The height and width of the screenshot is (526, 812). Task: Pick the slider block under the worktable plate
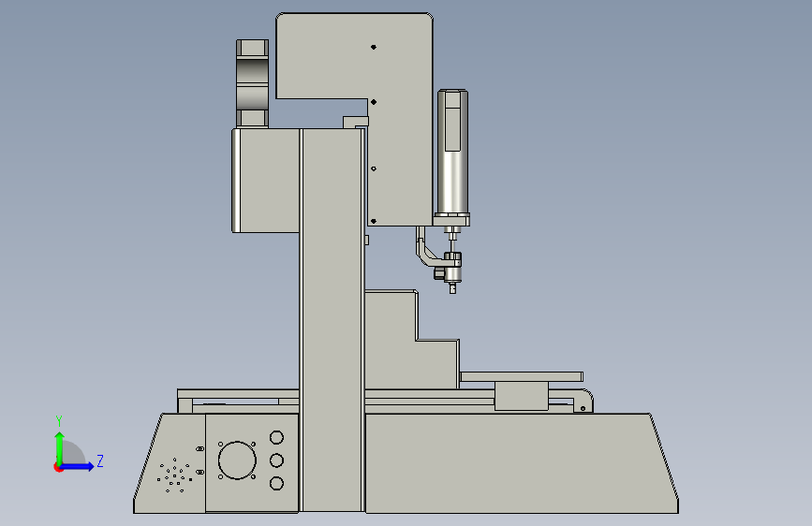click(x=522, y=396)
